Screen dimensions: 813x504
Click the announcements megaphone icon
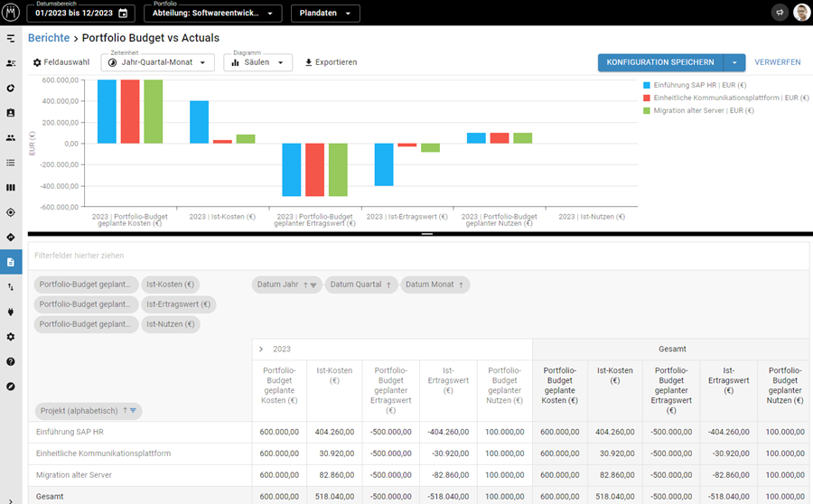780,13
